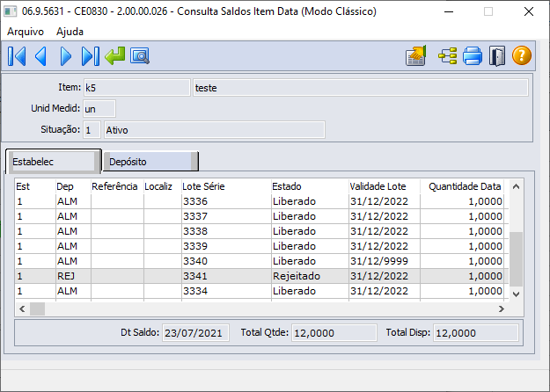Open the Ajuda menu

pyautogui.click(x=70, y=32)
